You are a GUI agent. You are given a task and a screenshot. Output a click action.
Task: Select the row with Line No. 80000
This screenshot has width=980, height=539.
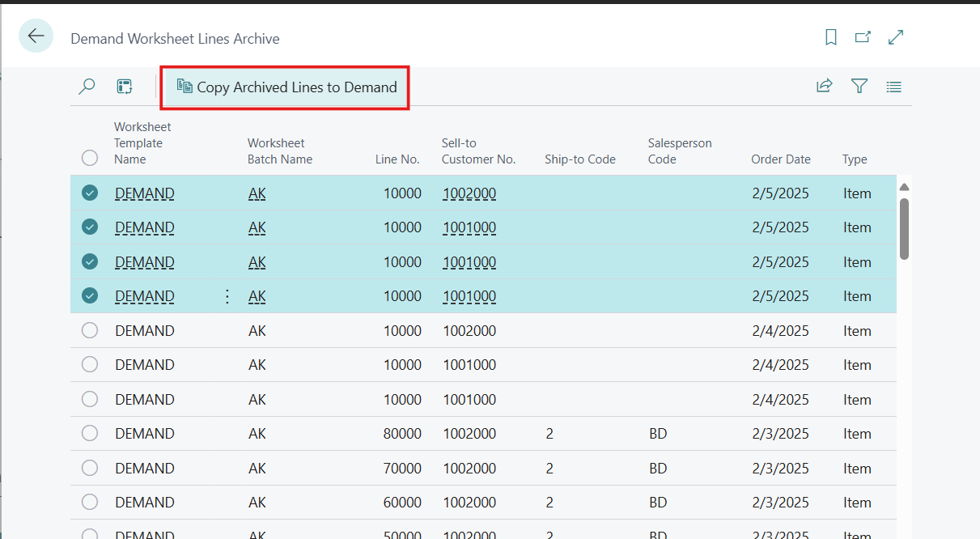click(x=90, y=434)
